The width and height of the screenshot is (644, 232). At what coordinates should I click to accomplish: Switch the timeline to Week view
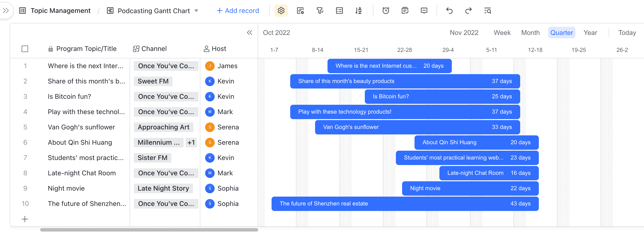tap(502, 33)
